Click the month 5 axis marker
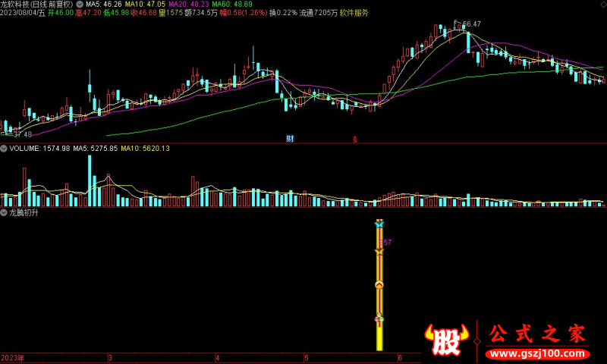Viewport: 607px width, 364px height. pyautogui.click(x=307, y=358)
